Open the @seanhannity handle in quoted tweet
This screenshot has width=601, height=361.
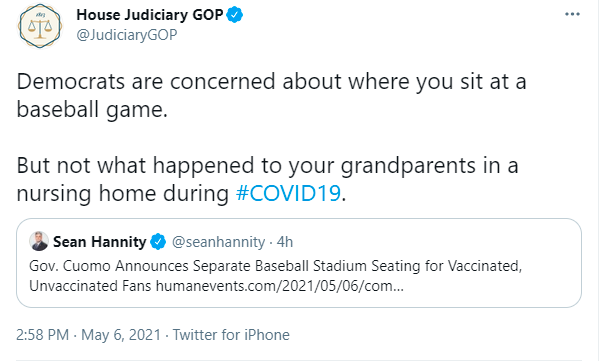click(x=218, y=242)
